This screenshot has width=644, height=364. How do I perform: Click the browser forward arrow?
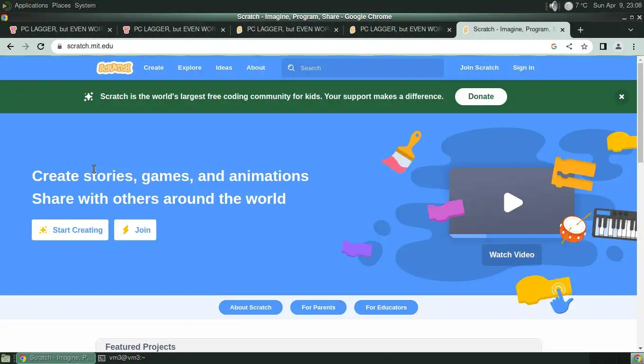[26, 46]
